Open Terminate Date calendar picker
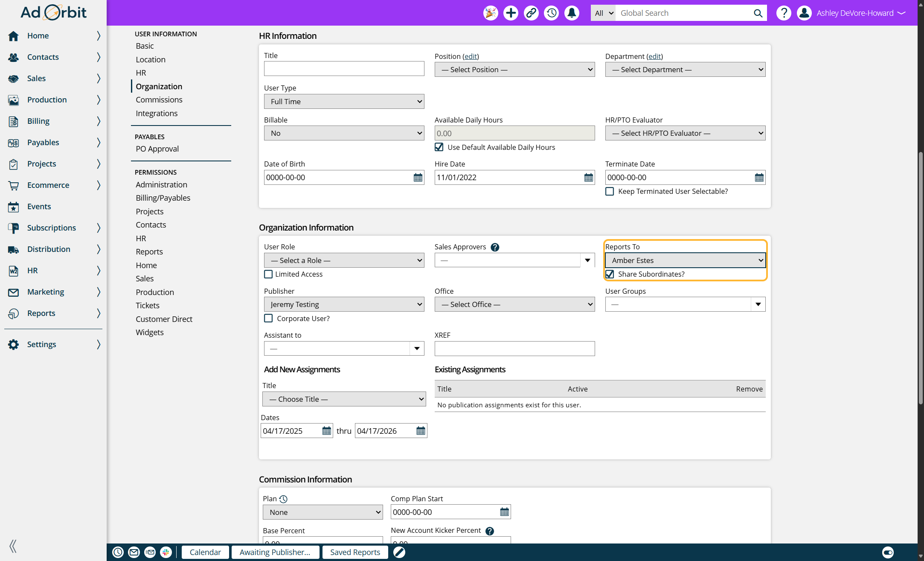This screenshot has width=924, height=561. click(759, 178)
